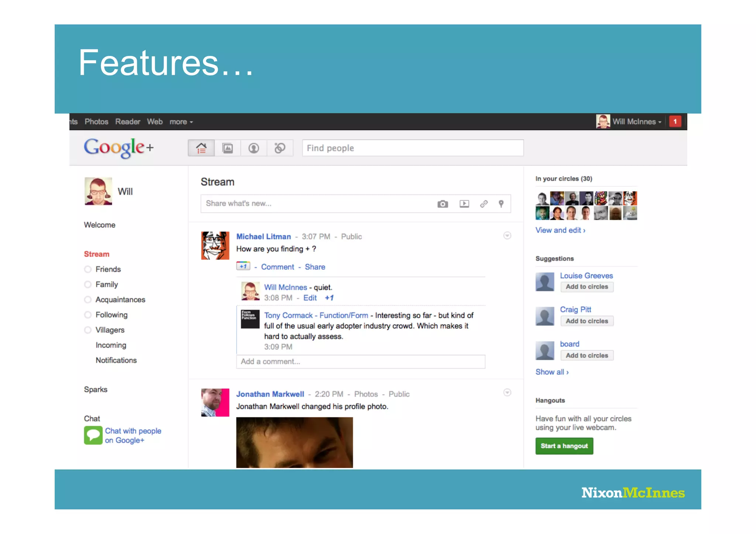Open the Home stream icon
The image size is (756, 534).
(201, 148)
